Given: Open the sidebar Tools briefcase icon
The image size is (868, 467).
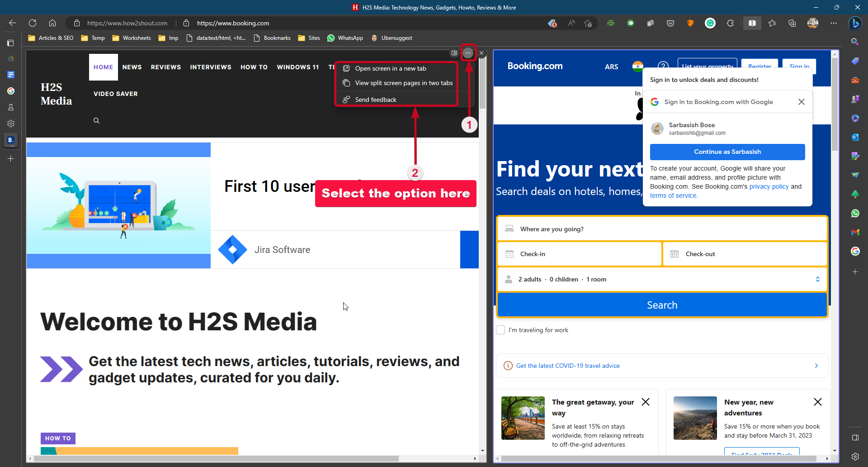Looking at the screenshot, I should (855, 80).
